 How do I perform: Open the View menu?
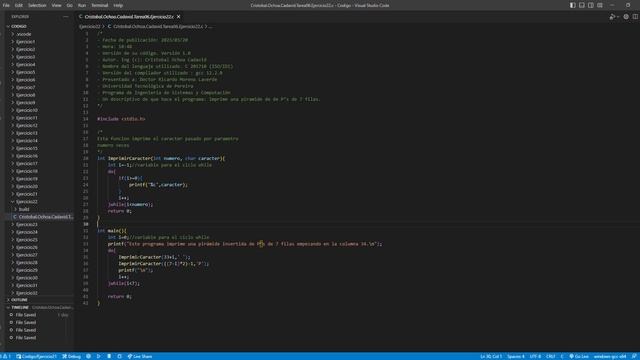click(x=56, y=5)
